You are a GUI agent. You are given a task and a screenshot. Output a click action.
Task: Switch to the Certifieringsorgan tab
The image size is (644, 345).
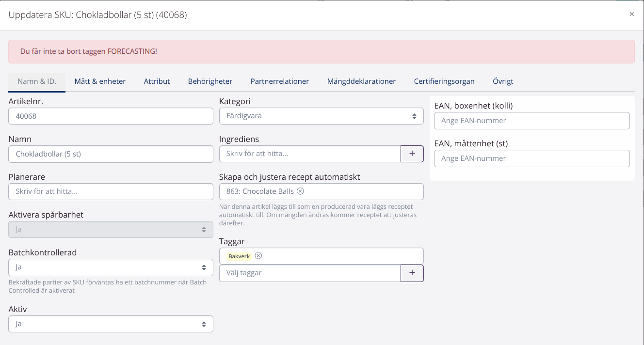[444, 81]
